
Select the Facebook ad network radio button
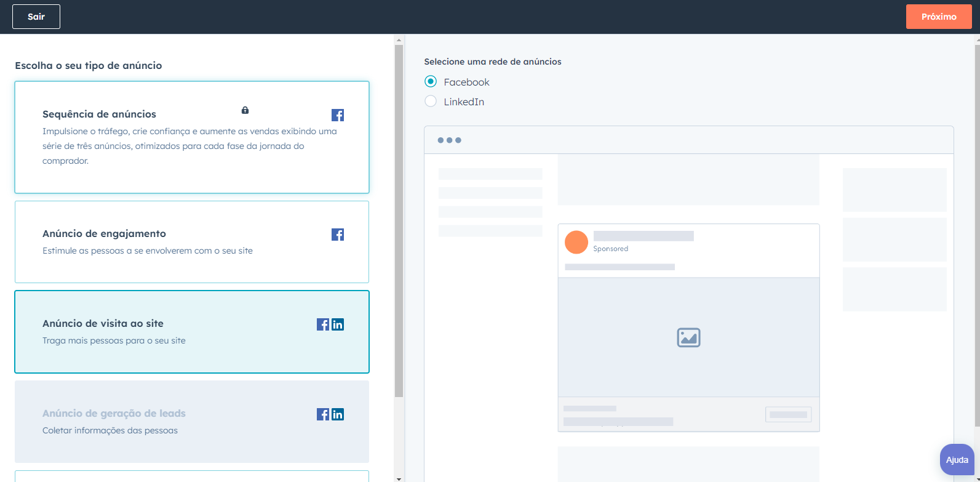click(431, 81)
